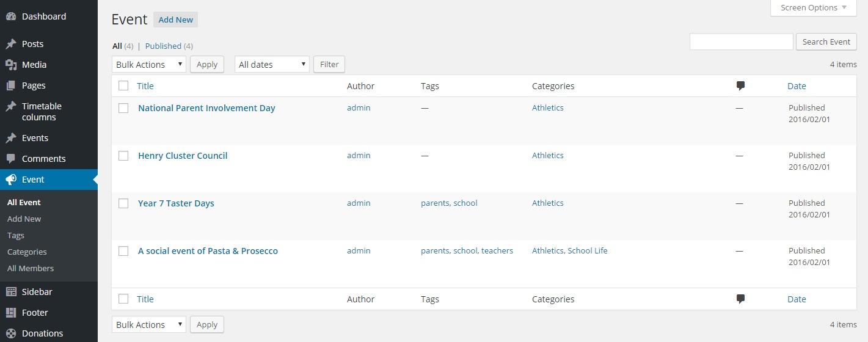This screenshot has width=868, height=342.
Task: Check the National Parent Involvement Day checkbox
Action: [x=123, y=108]
